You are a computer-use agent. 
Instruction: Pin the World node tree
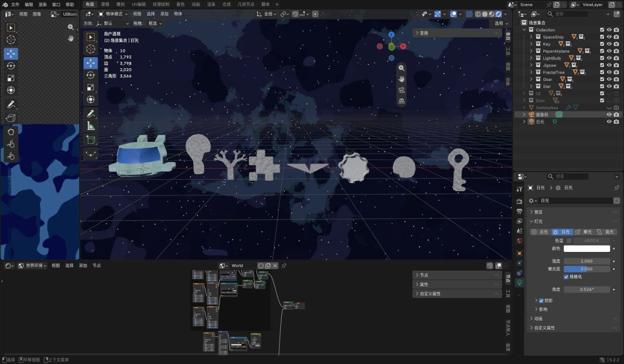[284, 266]
